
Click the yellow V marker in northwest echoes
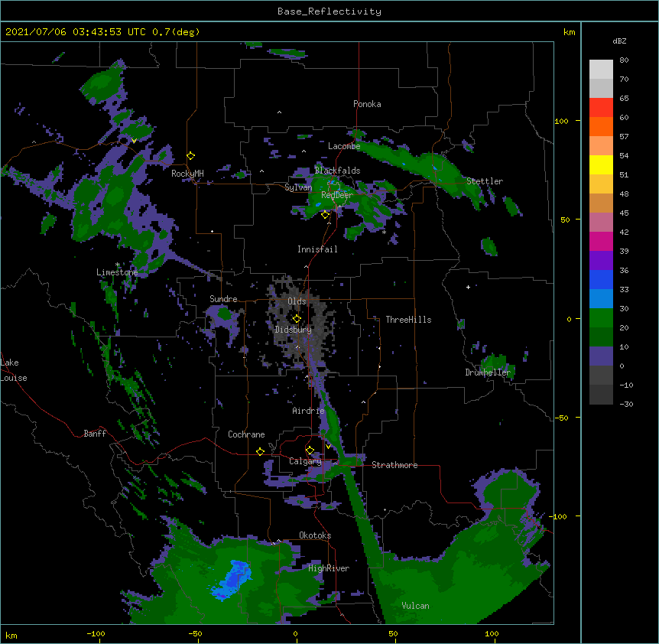pyautogui.click(x=134, y=141)
